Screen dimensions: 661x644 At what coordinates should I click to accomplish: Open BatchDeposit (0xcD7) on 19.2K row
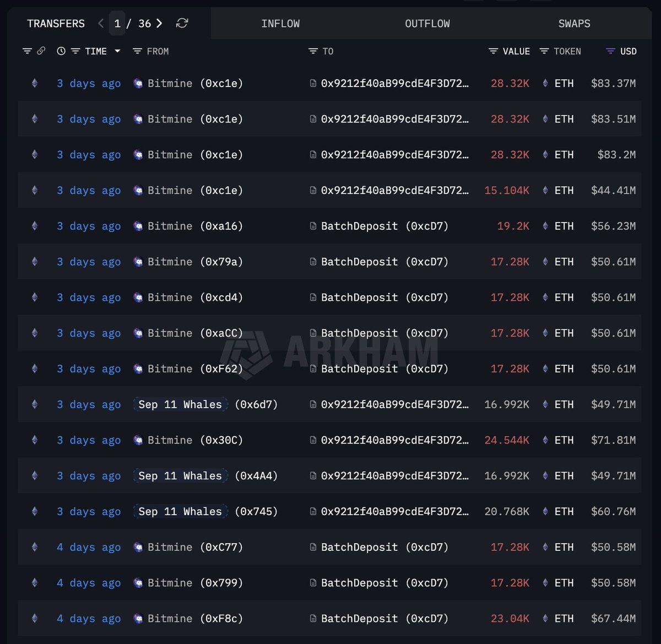(x=384, y=226)
